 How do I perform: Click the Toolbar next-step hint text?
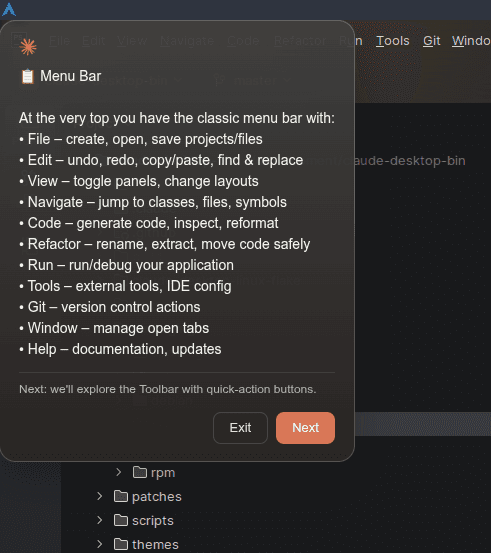[168, 389]
